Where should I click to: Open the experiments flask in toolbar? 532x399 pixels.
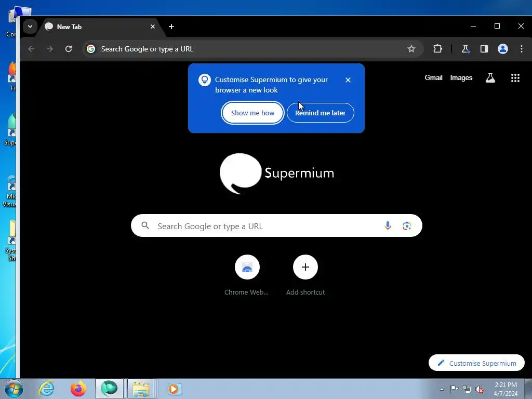pos(465,49)
